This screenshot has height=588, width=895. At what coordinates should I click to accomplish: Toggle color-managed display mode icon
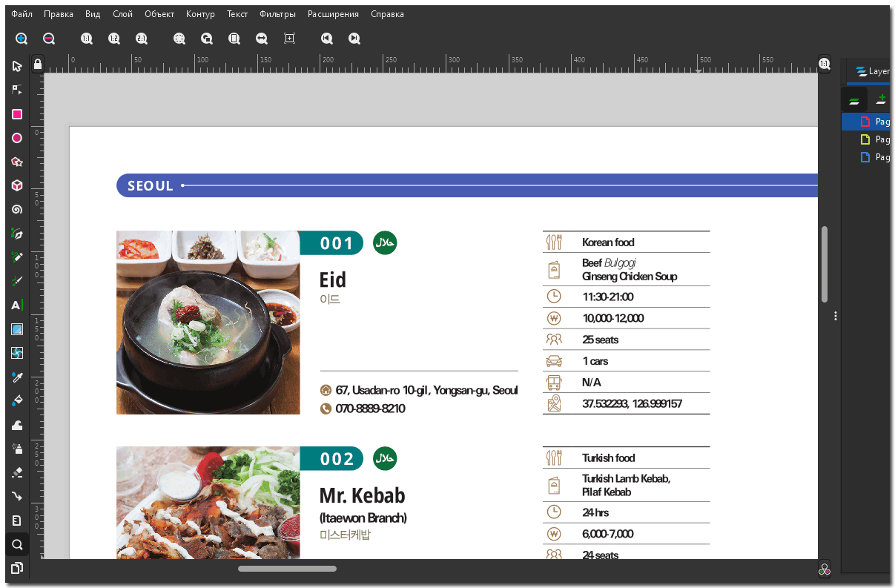(x=824, y=569)
